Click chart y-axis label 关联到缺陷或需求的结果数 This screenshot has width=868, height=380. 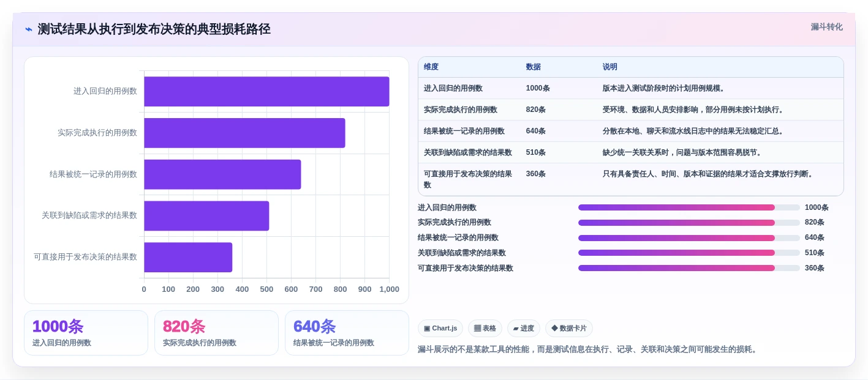pyautogui.click(x=89, y=215)
